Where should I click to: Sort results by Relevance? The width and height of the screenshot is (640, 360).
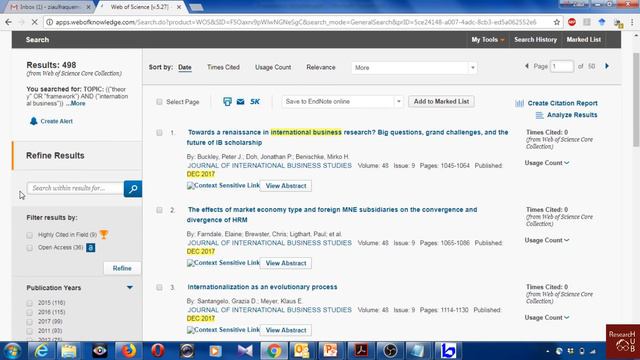tap(321, 67)
